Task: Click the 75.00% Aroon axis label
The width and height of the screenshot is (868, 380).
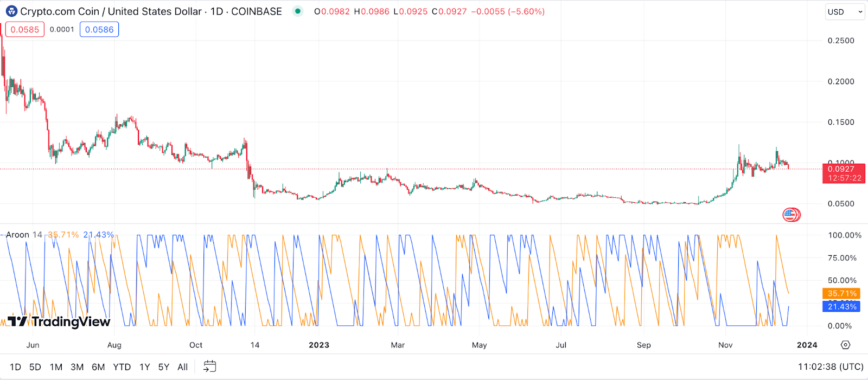Action: [x=843, y=258]
